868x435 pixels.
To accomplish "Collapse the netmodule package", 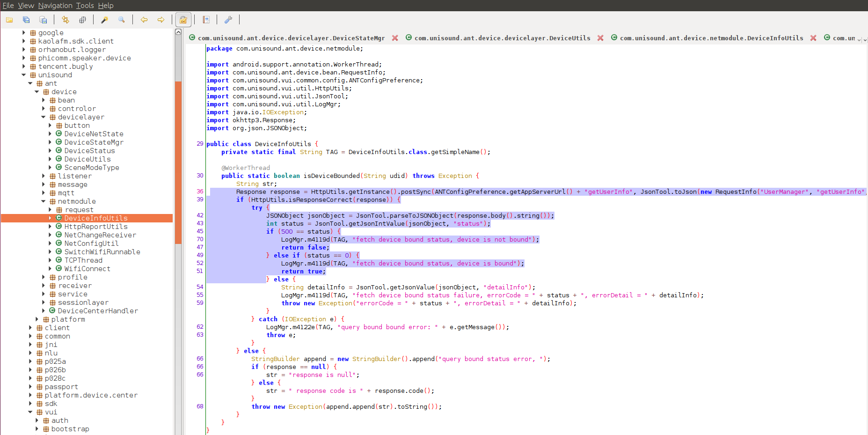I will click(x=44, y=201).
